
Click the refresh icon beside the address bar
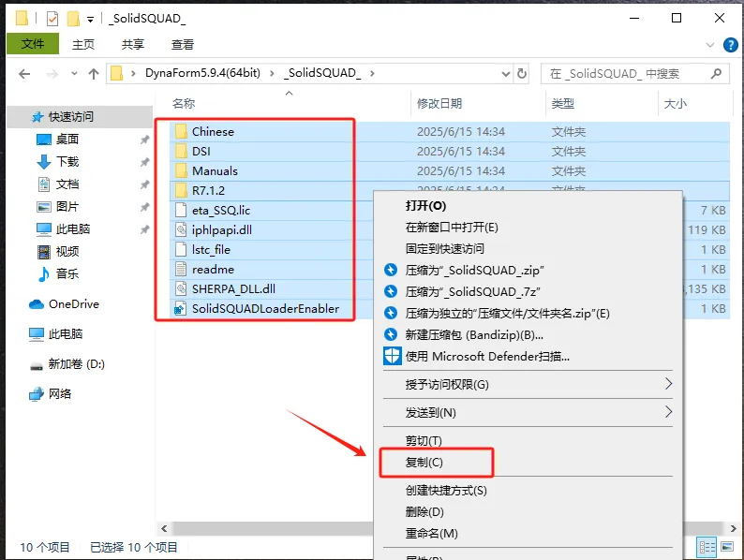pyautogui.click(x=522, y=73)
